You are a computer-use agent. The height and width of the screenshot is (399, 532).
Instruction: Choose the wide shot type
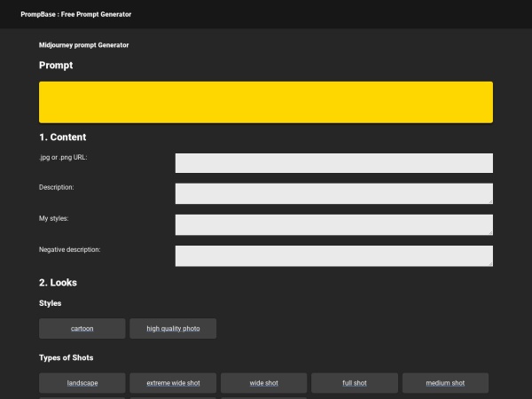point(263,383)
